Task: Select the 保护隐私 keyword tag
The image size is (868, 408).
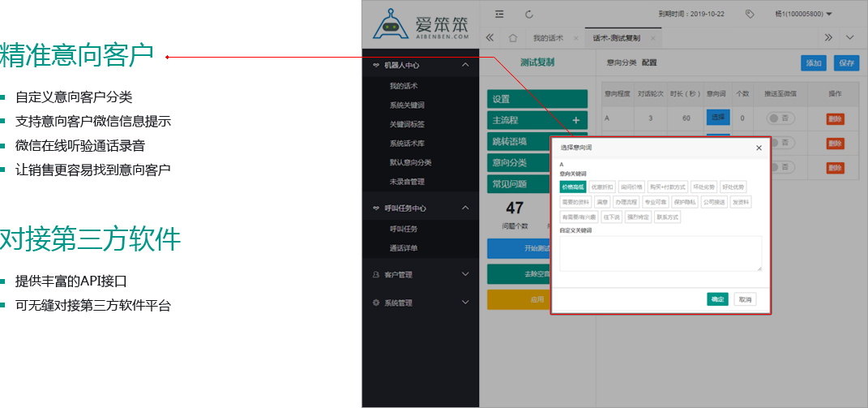Action: tap(685, 202)
